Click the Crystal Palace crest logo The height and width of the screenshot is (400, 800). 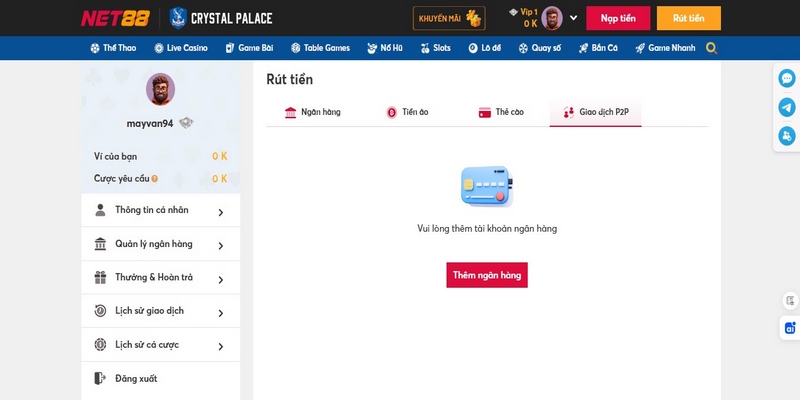pyautogui.click(x=178, y=18)
